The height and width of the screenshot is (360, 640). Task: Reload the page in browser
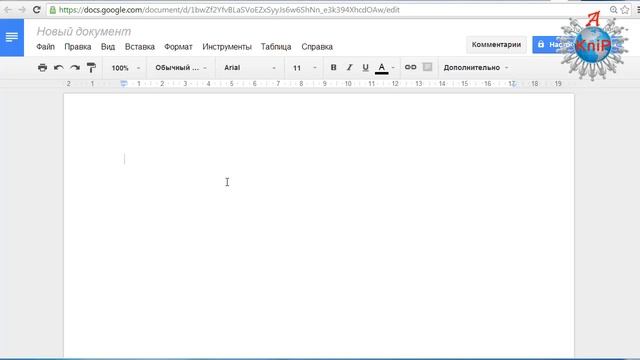pos(36,9)
